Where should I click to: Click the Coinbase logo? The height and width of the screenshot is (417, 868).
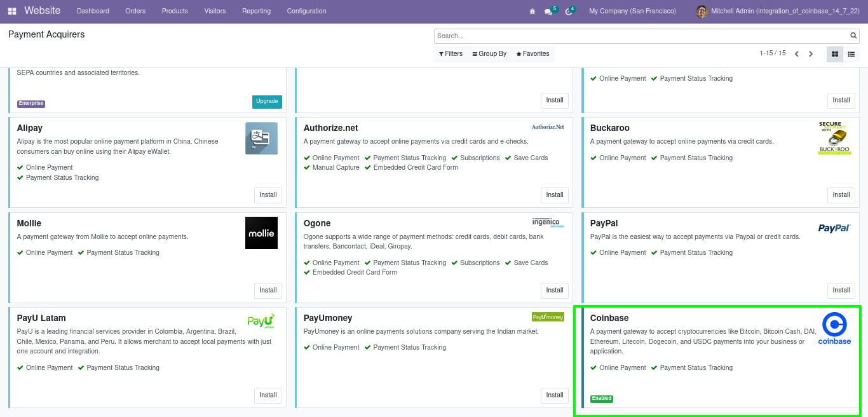834,329
